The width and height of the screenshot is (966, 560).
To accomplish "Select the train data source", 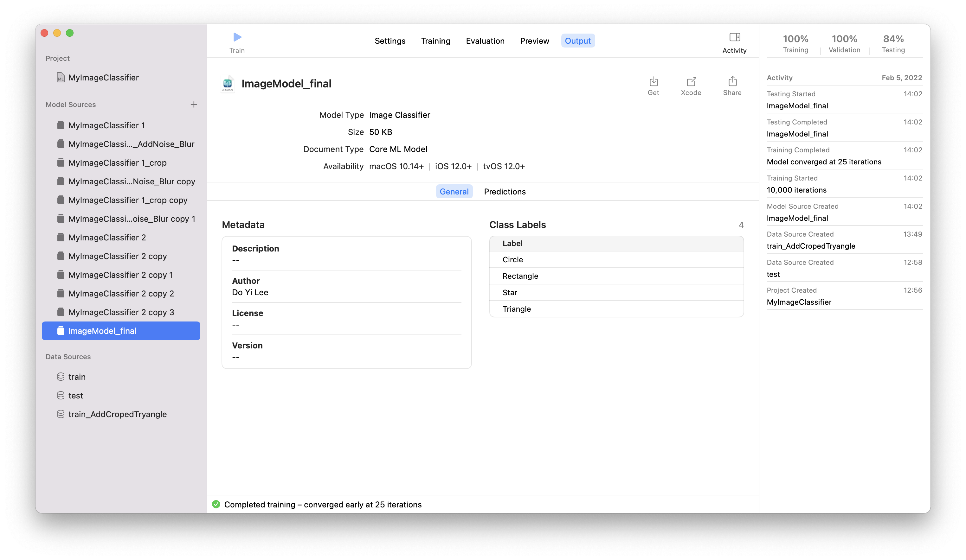I will [77, 377].
